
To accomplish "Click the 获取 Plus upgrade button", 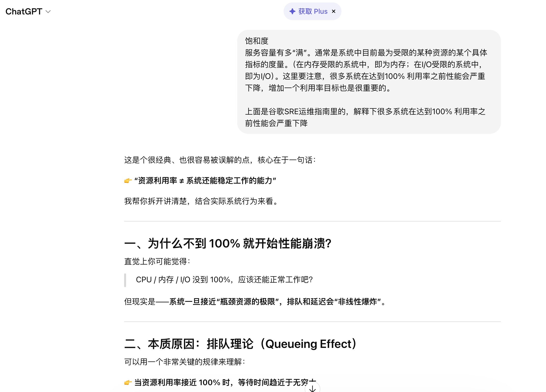I will (x=313, y=12).
